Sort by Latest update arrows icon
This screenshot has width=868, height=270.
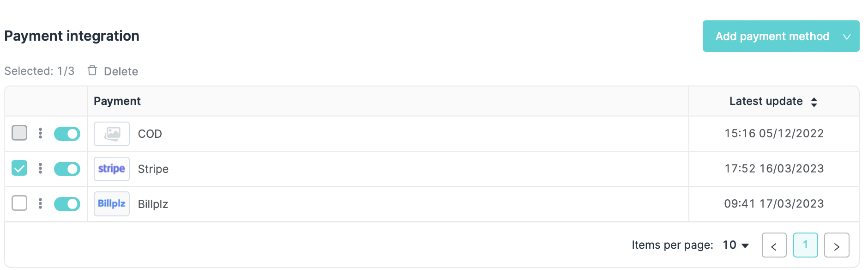point(814,102)
